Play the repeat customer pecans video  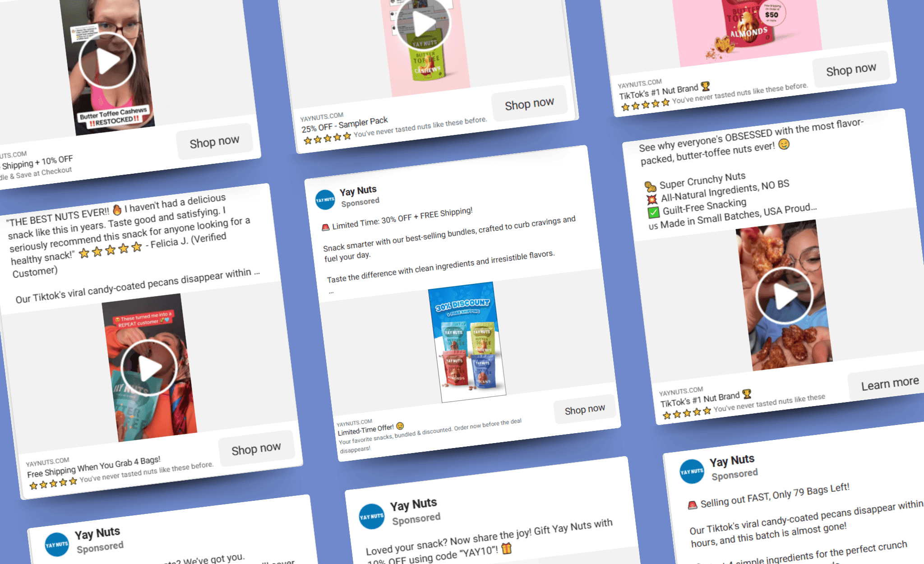148,368
